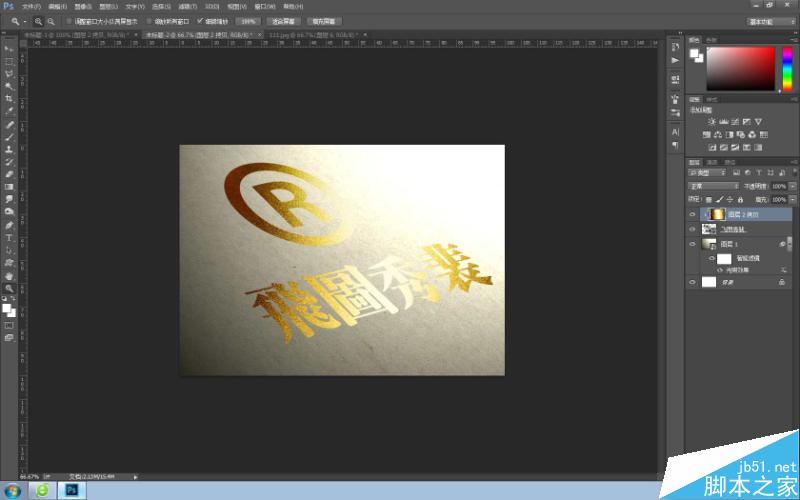Viewport: 800px width, 500px height.
Task: Hide the second layer in the Layers panel
Action: 692,229
